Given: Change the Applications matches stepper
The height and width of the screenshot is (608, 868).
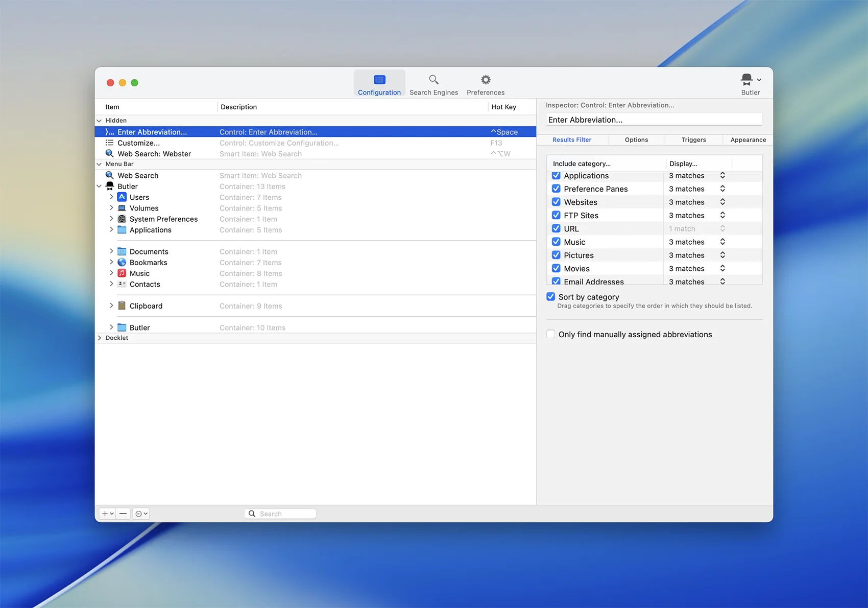Looking at the screenshot, I should pos(722,175).
